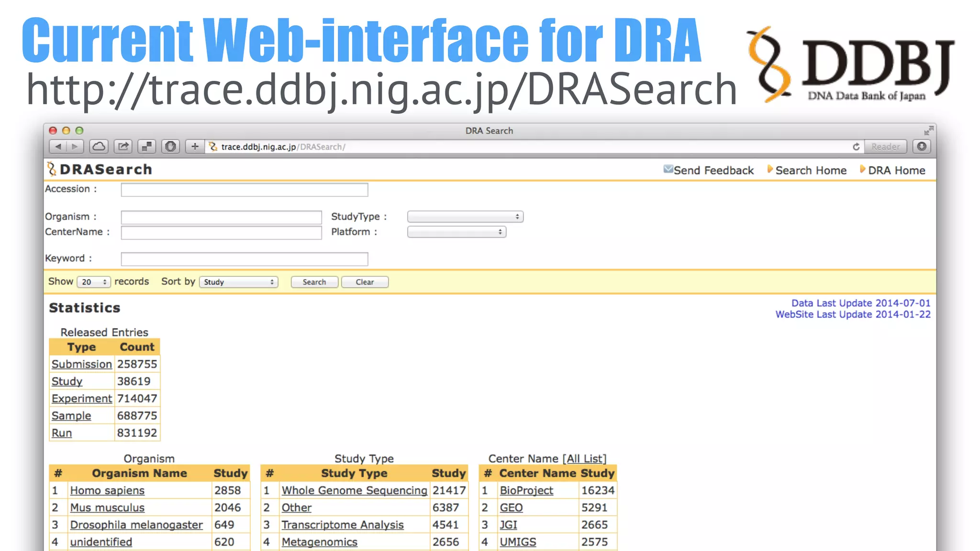Click the Data Last Update 2014-07-01 text
This screenshot has width=980, height=551.
point(861,303)
